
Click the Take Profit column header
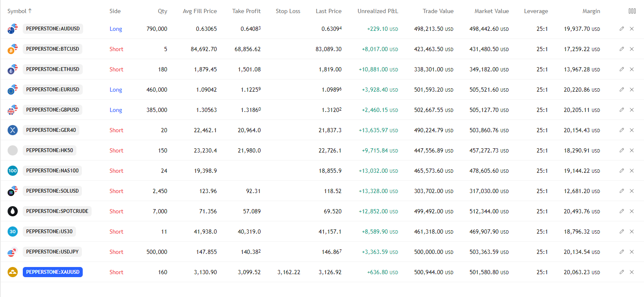click(246, 11)
